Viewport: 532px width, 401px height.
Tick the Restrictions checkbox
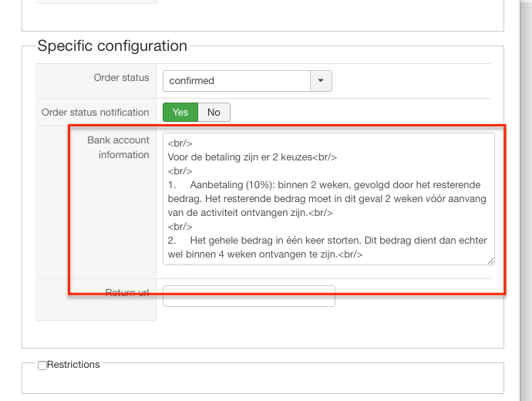tap(42, 366)
